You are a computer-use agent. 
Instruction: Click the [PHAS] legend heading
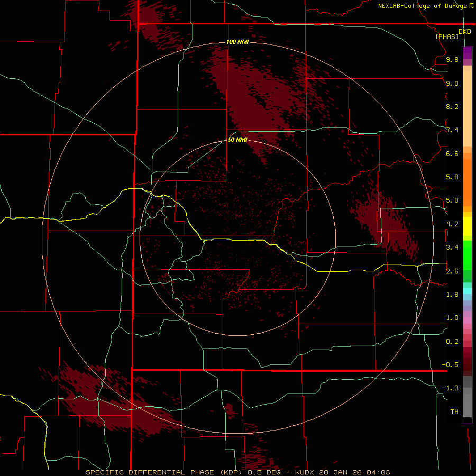point(447,36)
